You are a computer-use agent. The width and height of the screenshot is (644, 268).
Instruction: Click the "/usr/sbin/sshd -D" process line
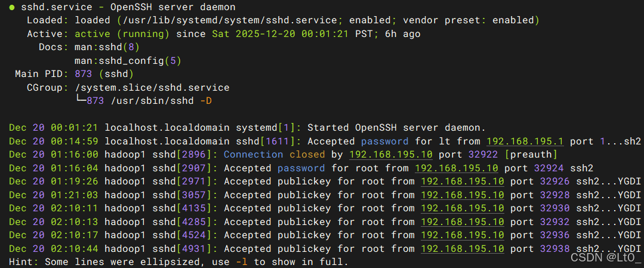[161, 101]
